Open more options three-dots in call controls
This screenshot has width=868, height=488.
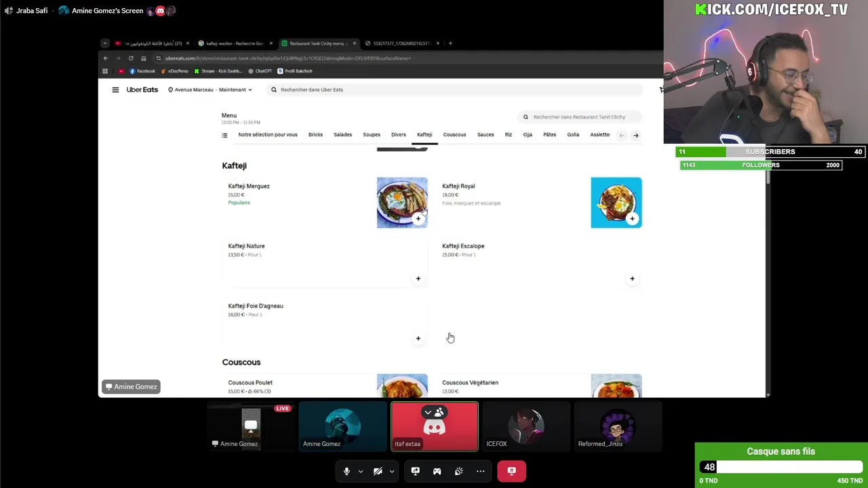pos(480,471)
